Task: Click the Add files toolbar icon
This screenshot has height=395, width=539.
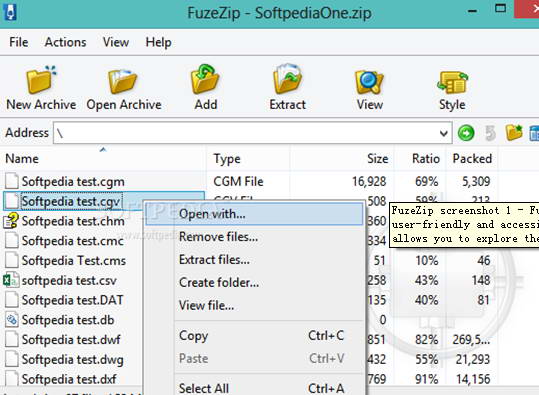Action: (x=205, y=80)
